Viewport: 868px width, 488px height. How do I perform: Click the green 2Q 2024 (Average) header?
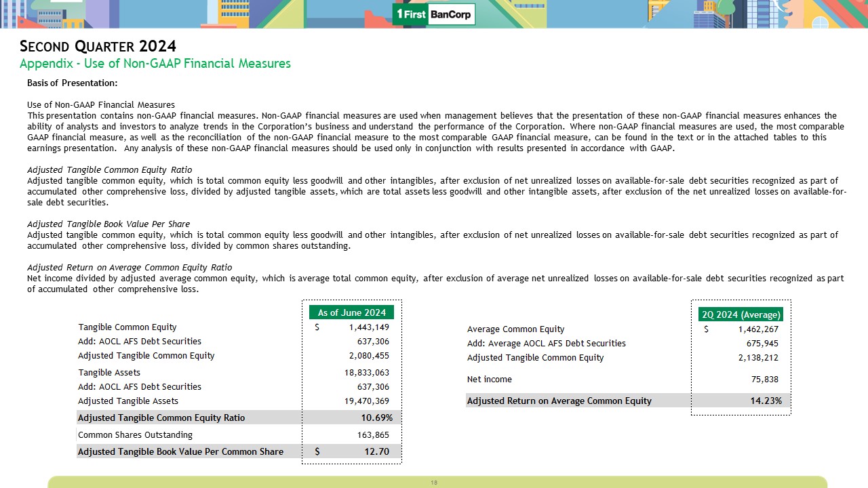click(x=741, y=314)
